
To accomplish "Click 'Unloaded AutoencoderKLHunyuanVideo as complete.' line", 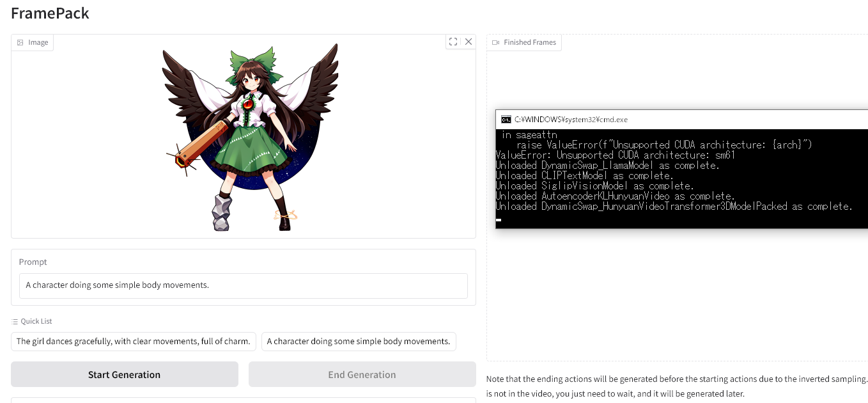I will pyautogui.click(x=616, y=196).
